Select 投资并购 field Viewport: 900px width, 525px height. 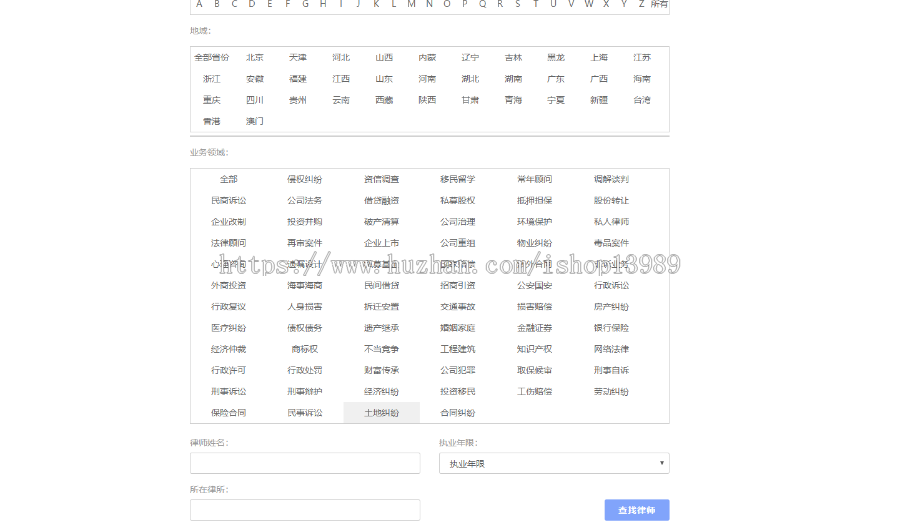tap(305, 221)
